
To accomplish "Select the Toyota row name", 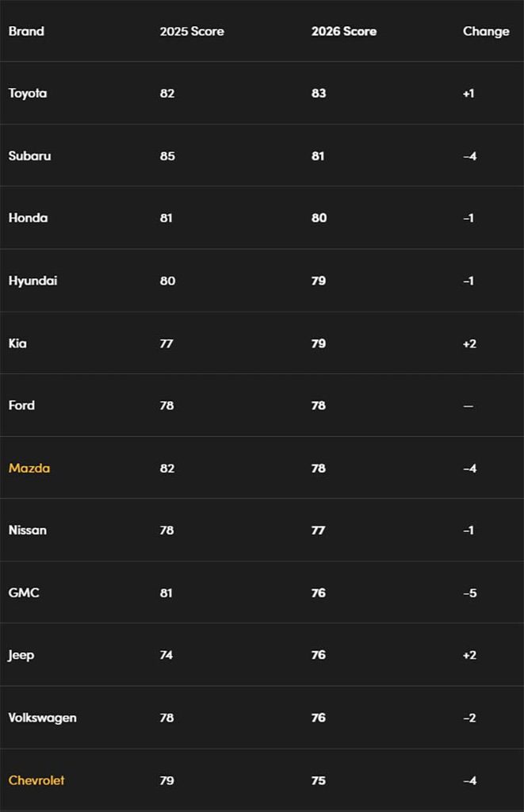I will pyautogui.click(x=28, y=94).
